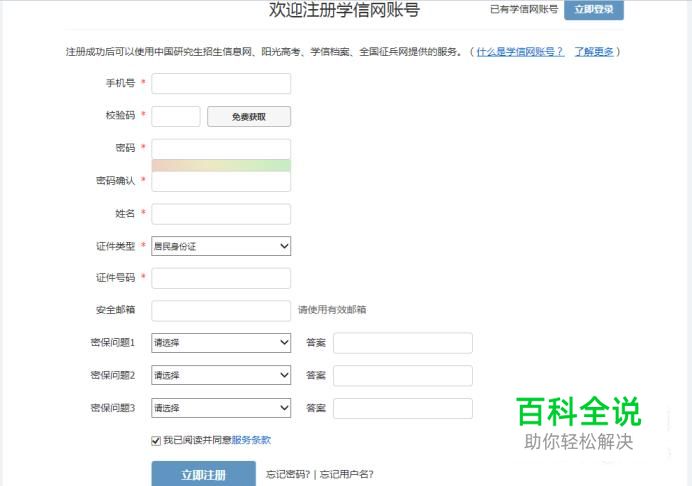Focus the 答案 field for 密保问题1
The height and width of the screenshot is (486, 692).
pos(402,343)
